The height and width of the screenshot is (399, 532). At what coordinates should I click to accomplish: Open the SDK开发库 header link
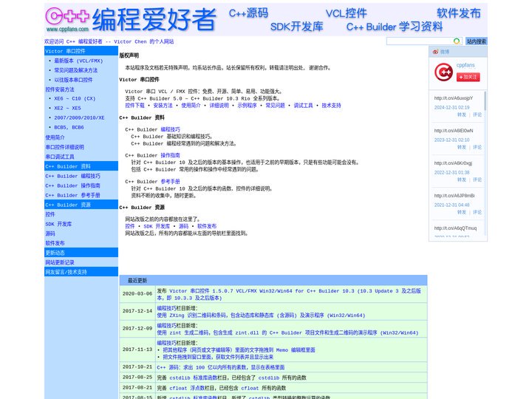click(x=296, y=27)
